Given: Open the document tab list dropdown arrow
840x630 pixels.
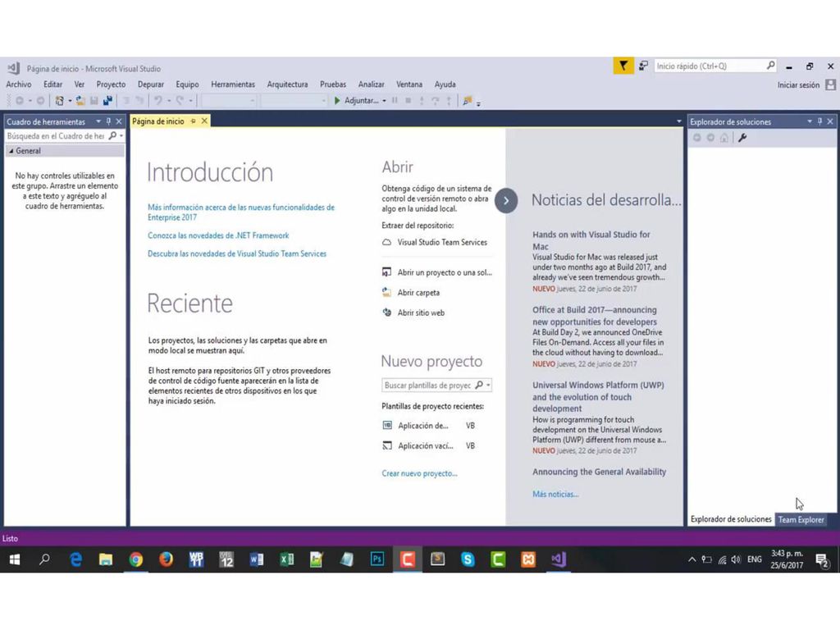Looking at the screenshot, I should 679,121.
